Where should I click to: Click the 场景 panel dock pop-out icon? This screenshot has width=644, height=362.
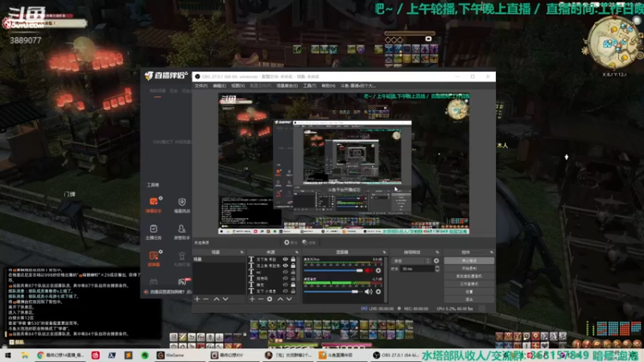pos(242,252)
